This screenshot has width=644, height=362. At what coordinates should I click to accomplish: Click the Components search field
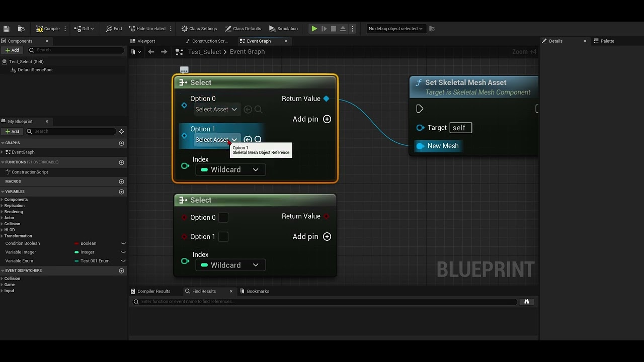(x=75, y=50)
